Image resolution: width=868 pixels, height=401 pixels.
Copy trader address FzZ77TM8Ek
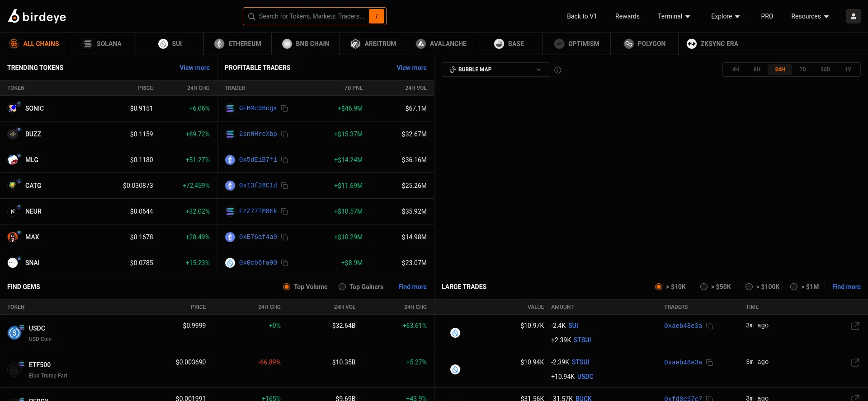[x=284, y=211]
